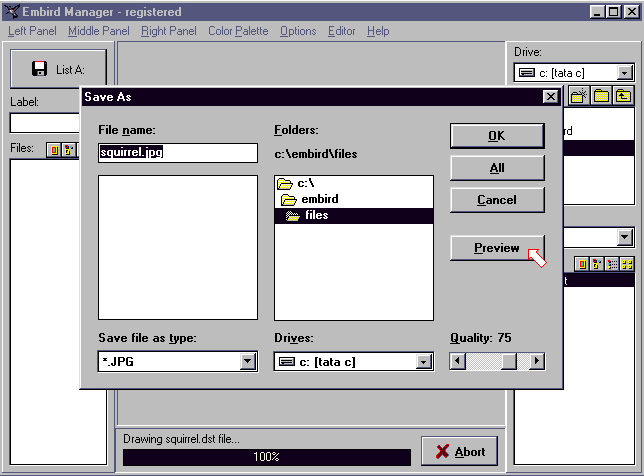The height and width of the screenshot is (476, 644).
Task: Decrease quality with the left arrow
Action: pyautogui.click(x=458, y=361)
